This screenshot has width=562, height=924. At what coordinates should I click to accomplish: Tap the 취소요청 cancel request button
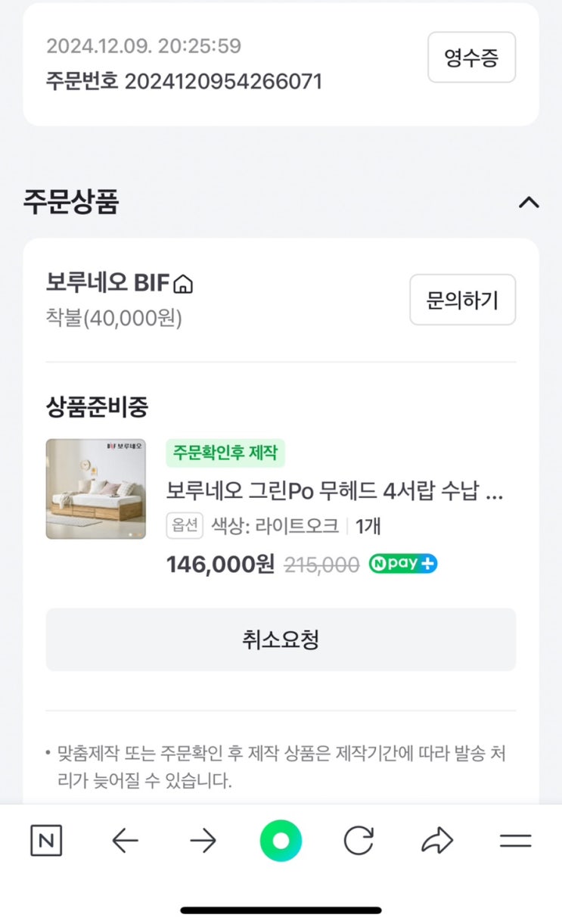281,639
